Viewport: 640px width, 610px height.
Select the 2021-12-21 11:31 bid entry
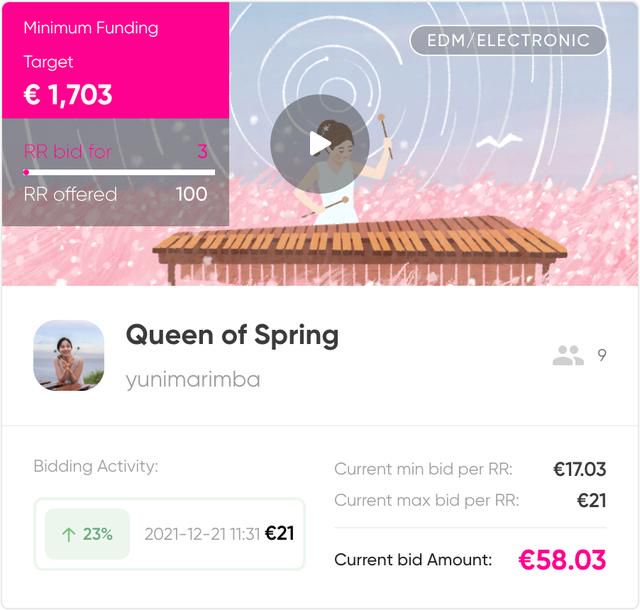tap(169, 534)
